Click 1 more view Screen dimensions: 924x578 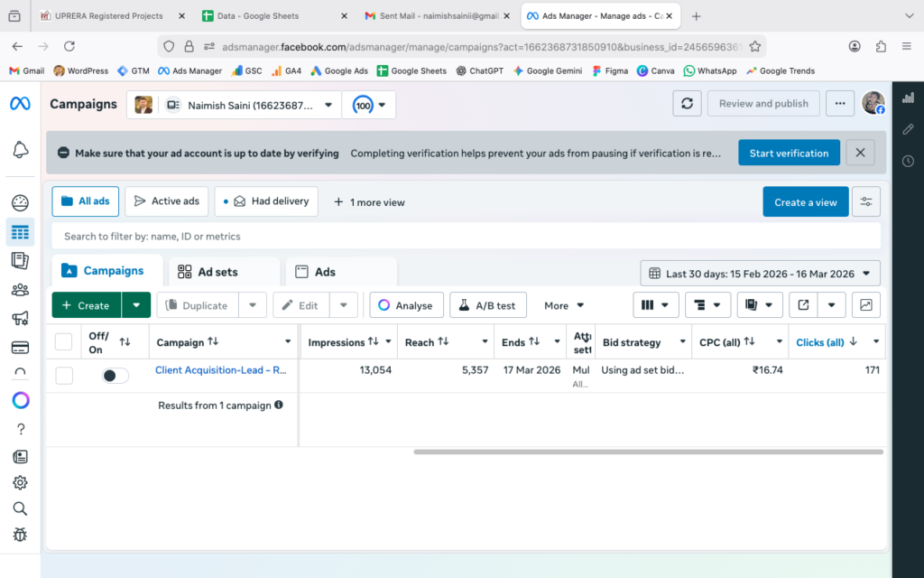pyautogui.click(x=369, y=202)
